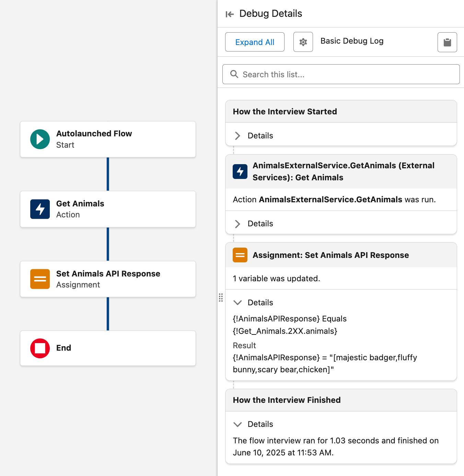Screen dimensions: 464x476
Task: Select the Set Animals API Response element
Action: 108,279
